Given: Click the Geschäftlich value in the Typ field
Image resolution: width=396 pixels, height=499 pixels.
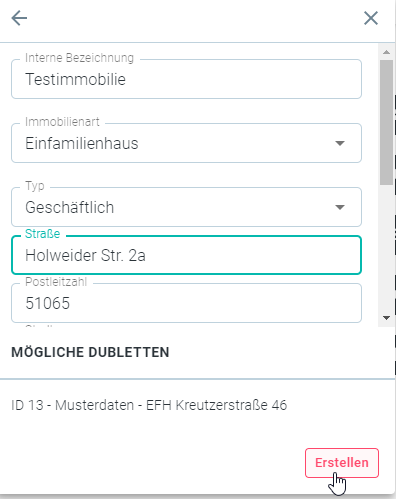Looking at the screenshot, I should pos(70,207).
